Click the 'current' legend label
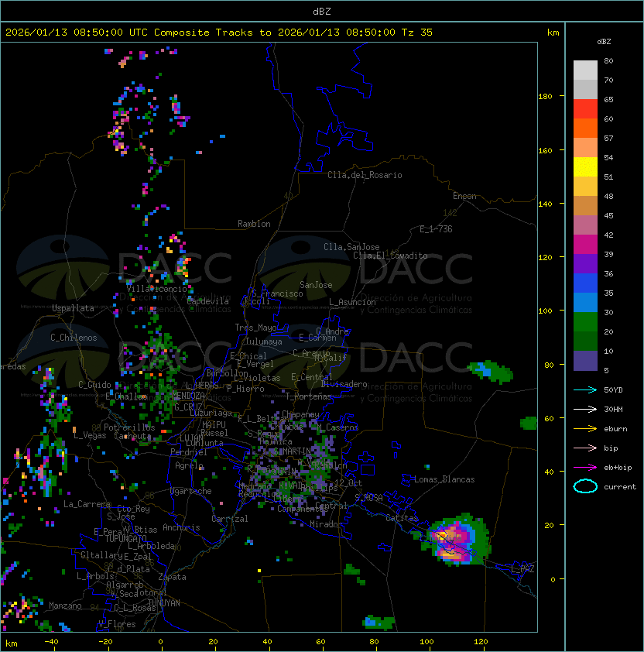The height and width of the screenshot is (652, 644). coord(620,487)
